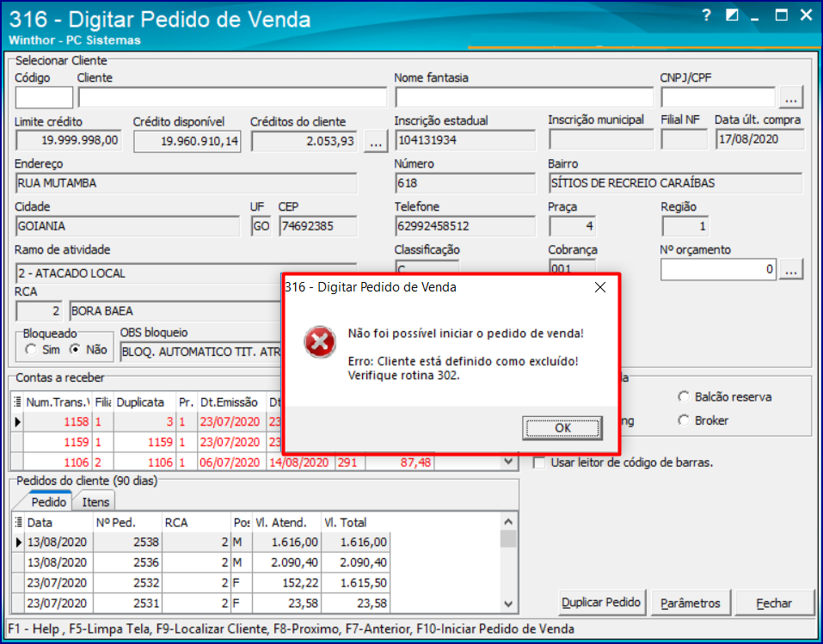Click the row indicator arrow in Pedidos grid
The image size is (823, 644).
tap(18, 542)
